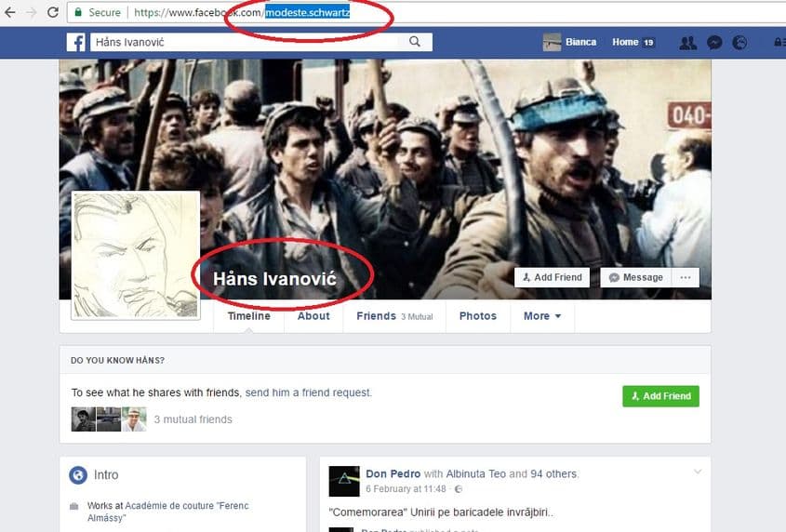Open the three-dots profile options
Screen dimensions: 786x532
tap(686, 277)
